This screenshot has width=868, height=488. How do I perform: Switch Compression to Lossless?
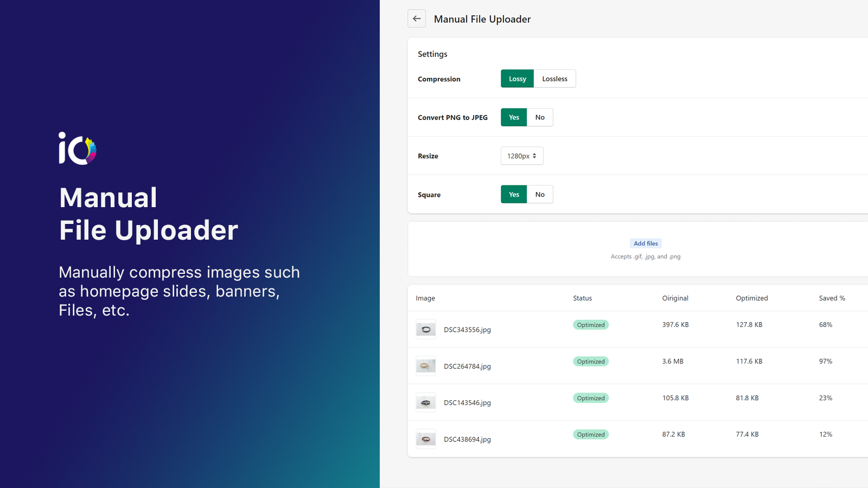pyautogui.click(x=554, y=78)
